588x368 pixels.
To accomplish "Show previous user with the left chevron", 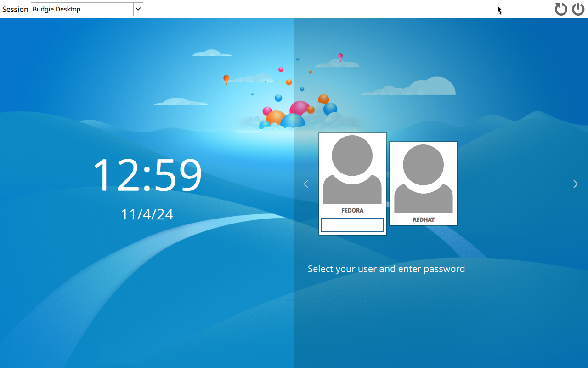I will [x=306, y=184].
